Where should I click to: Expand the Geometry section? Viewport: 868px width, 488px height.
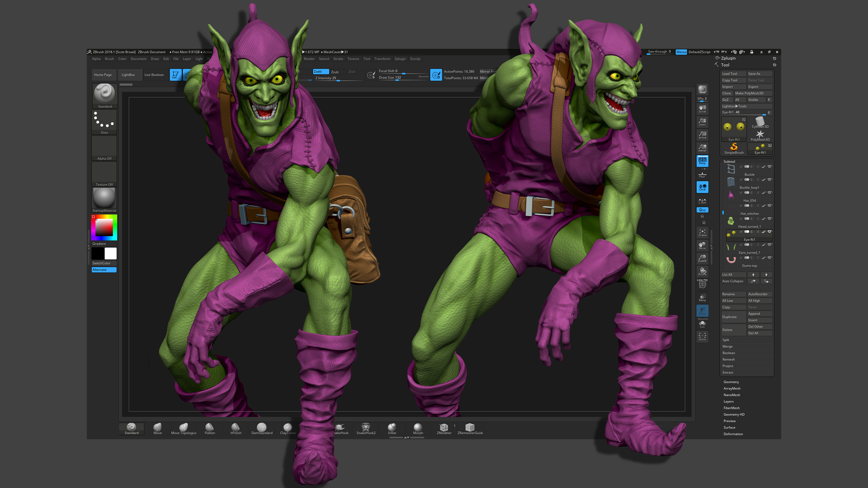coord(731,382)
